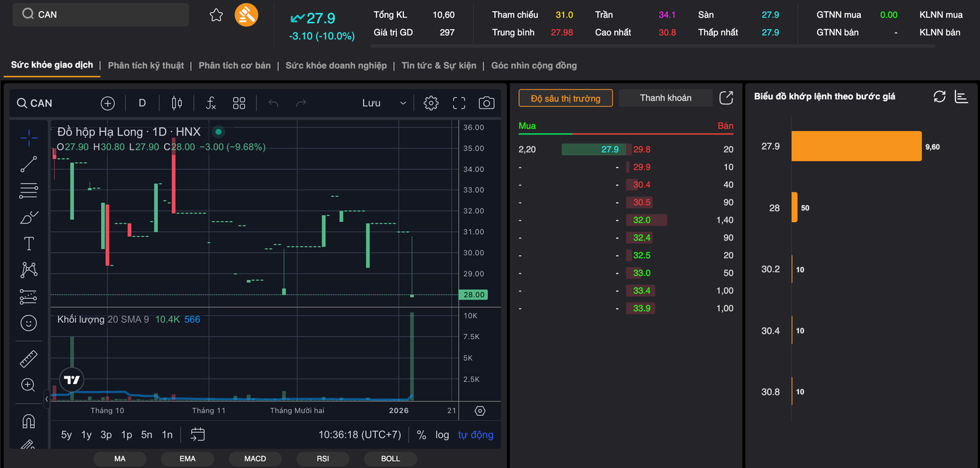The width and height of the screenshot is (980, 468).
Task: Expand the Lưu save dropdown arrow
Action: 403,103
